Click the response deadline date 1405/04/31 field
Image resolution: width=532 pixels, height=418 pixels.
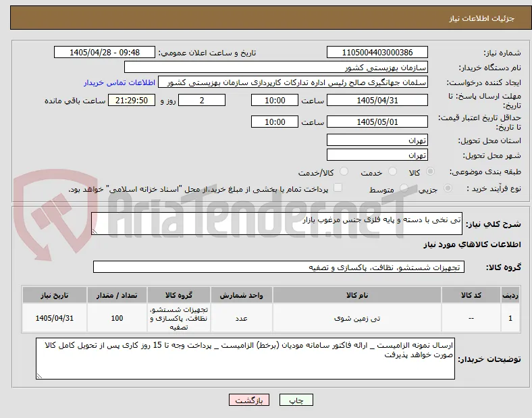click(x=377, y=101)
